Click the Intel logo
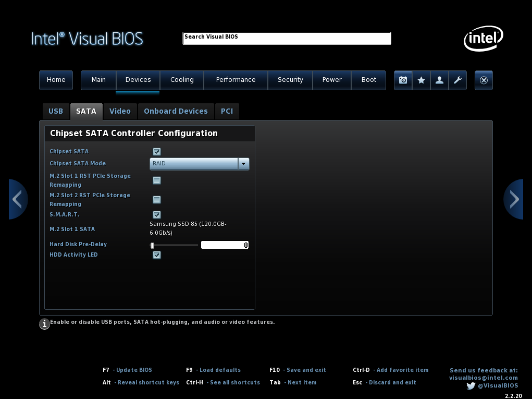Viewport: 532px width, 399px height. pyautogui.click(x=484, y=39)
